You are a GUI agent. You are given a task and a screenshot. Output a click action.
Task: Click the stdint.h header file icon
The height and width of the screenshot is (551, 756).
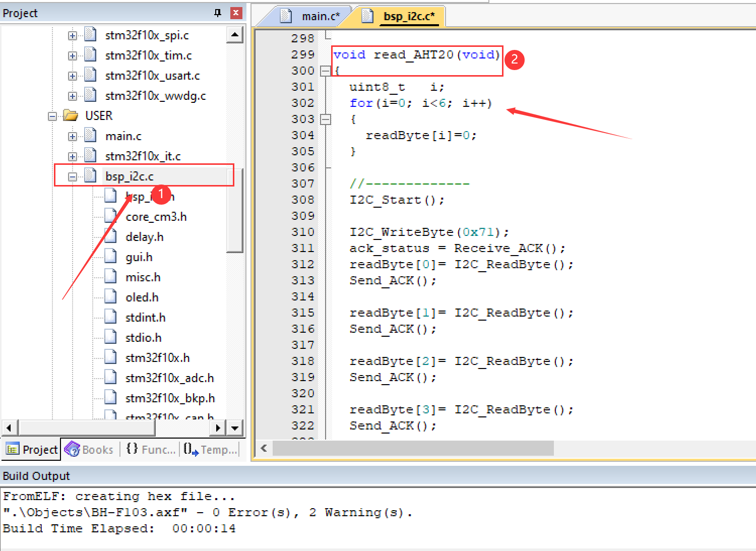pos(111,317)
